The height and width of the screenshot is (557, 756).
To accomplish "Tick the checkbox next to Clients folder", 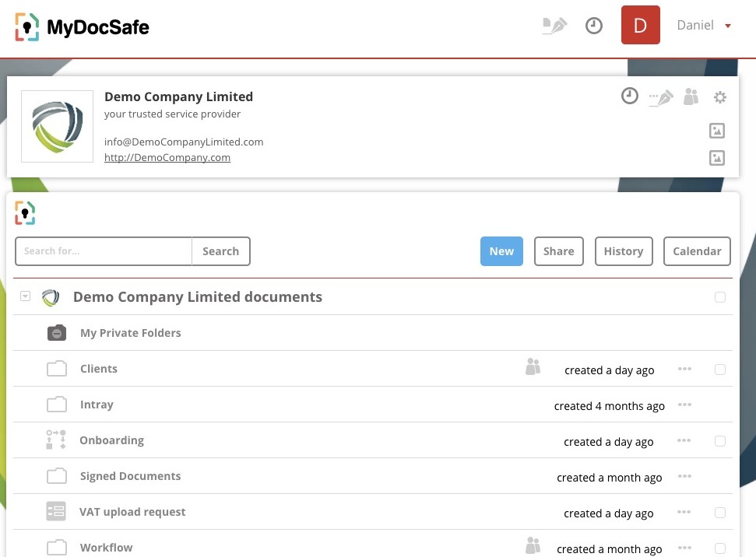I will [720, 370].
